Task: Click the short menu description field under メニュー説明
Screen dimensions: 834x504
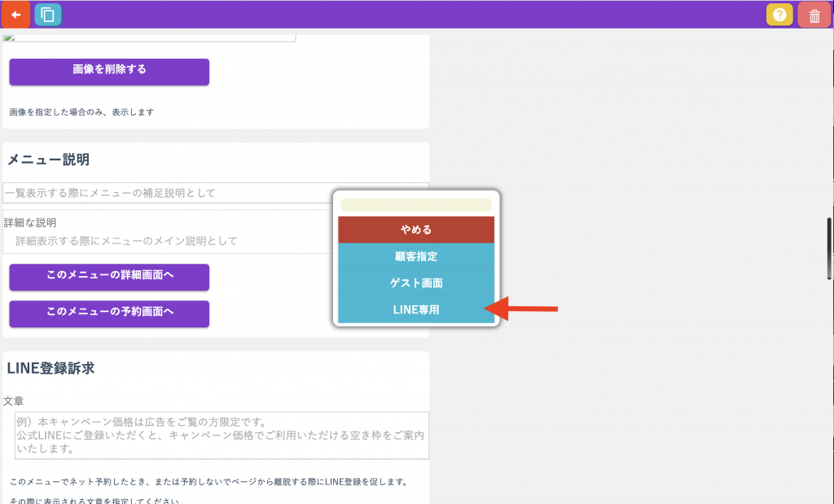Action: click(x=167, y=193)
